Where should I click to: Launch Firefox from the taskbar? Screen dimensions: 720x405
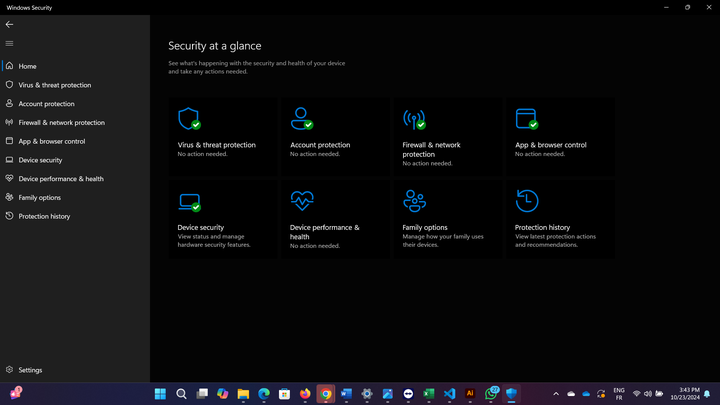point(305,394)
